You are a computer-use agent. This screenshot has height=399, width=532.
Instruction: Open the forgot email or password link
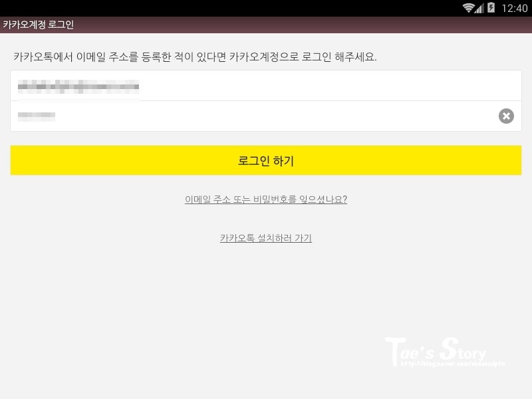pyautogui.click(x=265, y=199)
